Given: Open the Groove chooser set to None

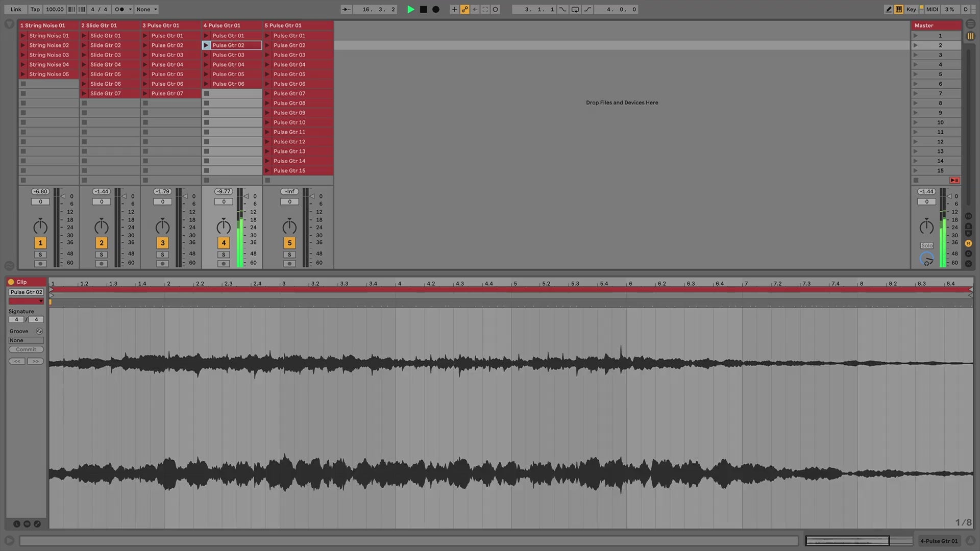Looking at the screenshot, I should coord(26,340).
